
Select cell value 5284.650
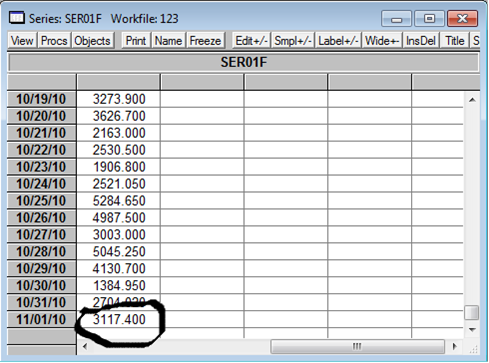pyautogui.click(x=119, y=201)
